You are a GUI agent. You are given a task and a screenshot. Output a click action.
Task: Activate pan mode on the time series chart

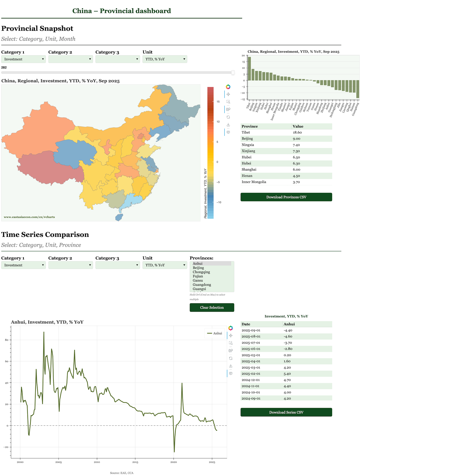coord(231,335)
